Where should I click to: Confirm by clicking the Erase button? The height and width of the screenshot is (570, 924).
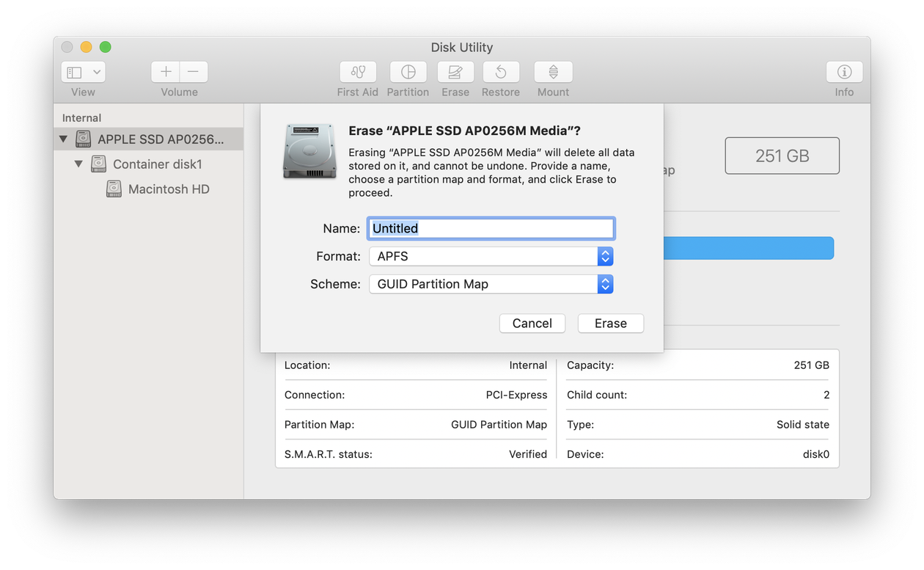click(x=610, y=323)
